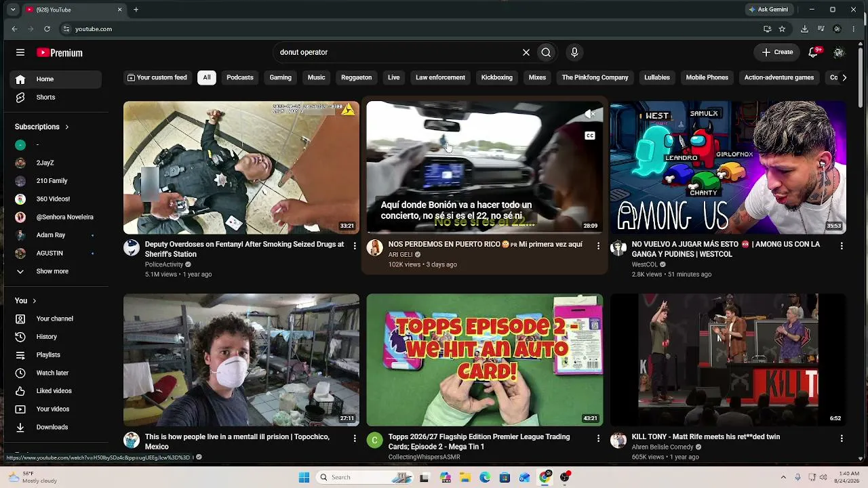This screenshot has height=488, width=868.
Task: Click the PoliceActivity channel avatar
Action: pyautogui.click(x=132, y=247)
